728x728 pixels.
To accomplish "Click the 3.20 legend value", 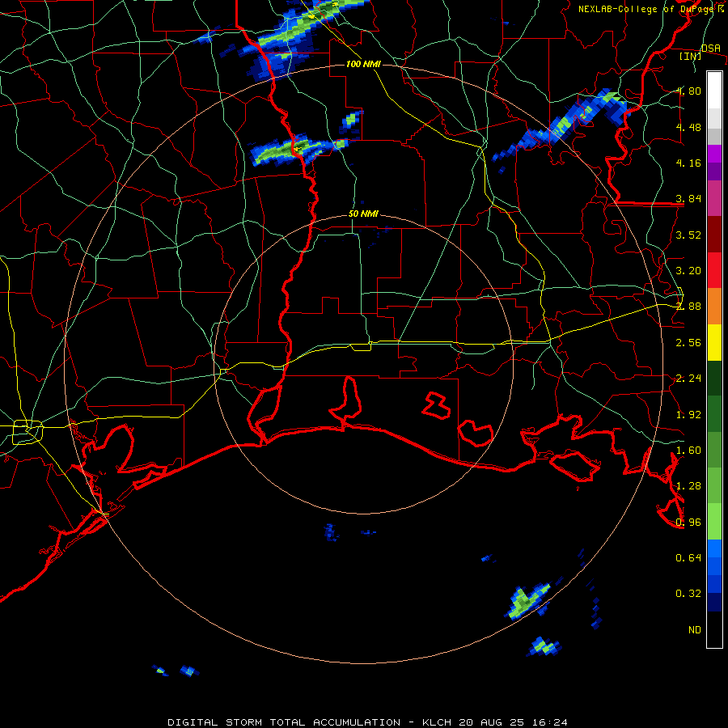I will point(688,271).
